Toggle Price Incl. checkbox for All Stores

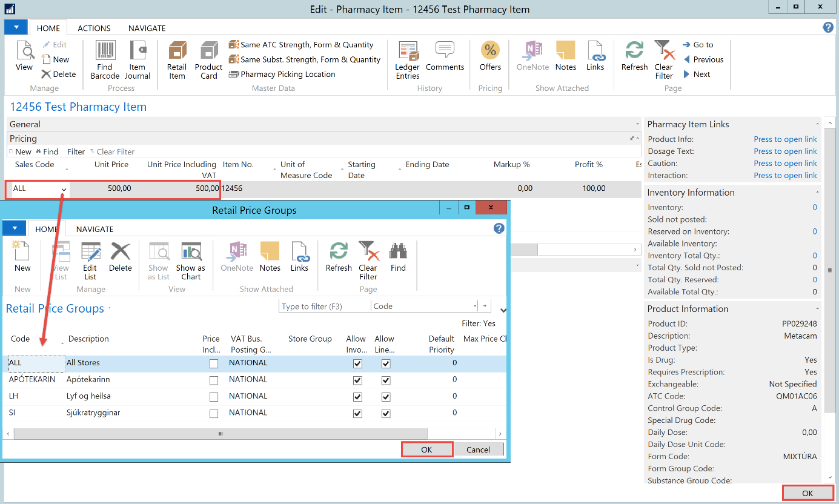213,364
